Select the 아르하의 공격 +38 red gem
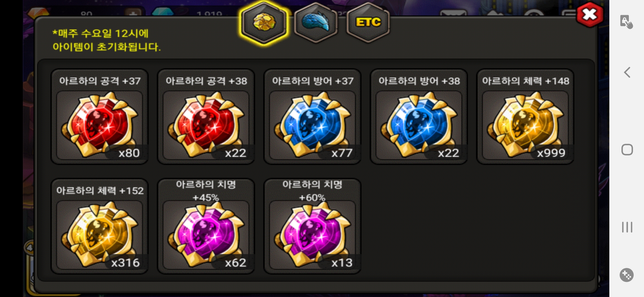644x297 pixels. click(x=206, y=117)
